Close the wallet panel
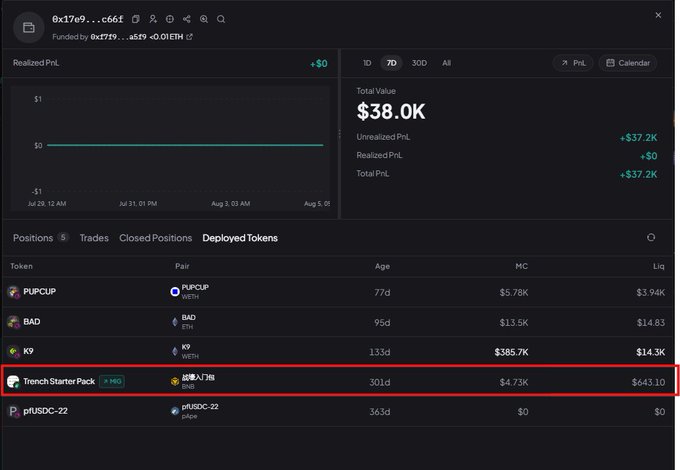The height and width of the screenshot is (470, 680). point(658,15)
